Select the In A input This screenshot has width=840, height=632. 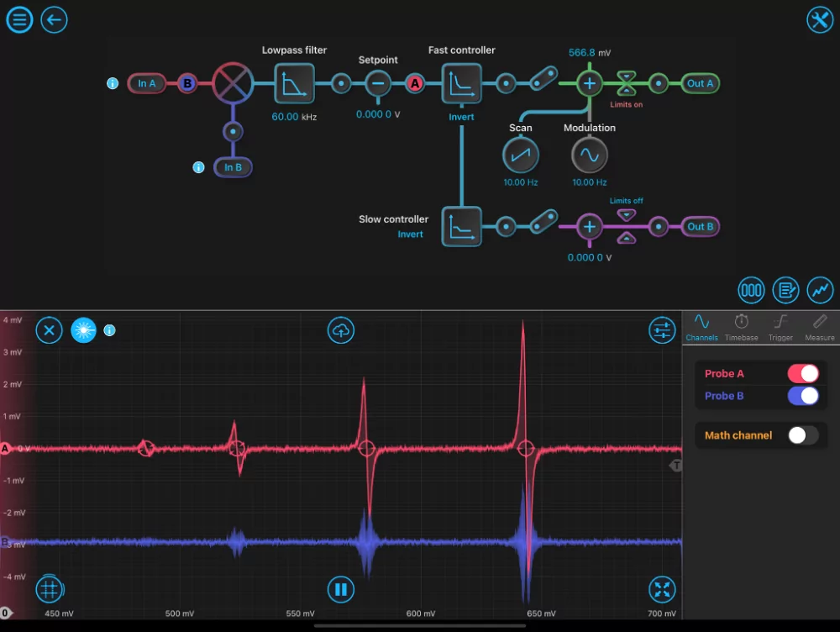[147, 83]
